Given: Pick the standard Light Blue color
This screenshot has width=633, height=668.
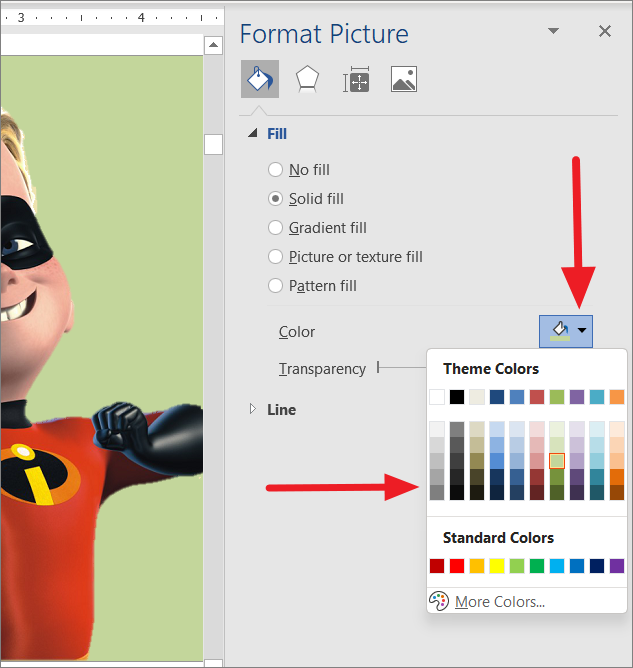Looking at the screenshot, I should (557, 566).
